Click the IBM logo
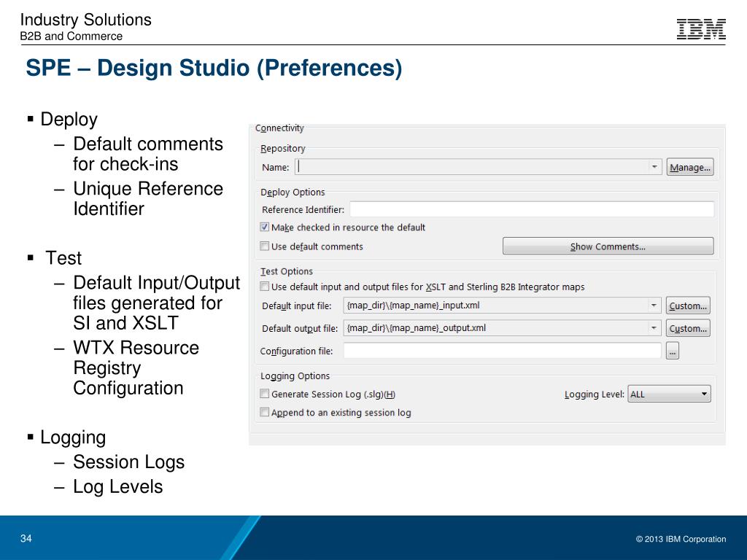The image size is (747, 560). point(701,29)
